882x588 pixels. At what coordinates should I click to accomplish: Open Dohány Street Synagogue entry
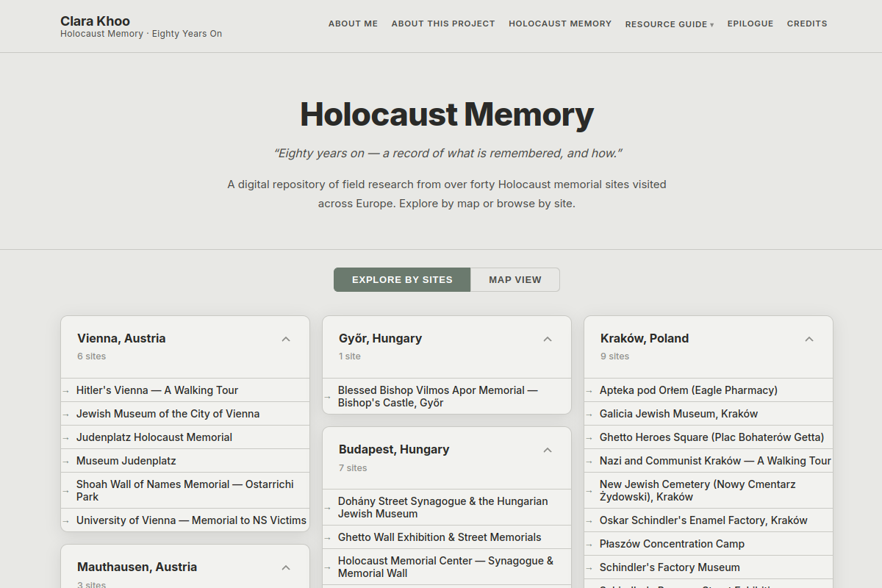tap(447, 507)
